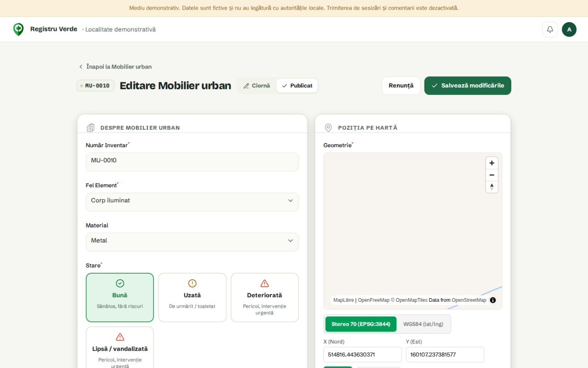Select the Deteriorată condition card
588x368 pixels.
[x=265, y=298]
